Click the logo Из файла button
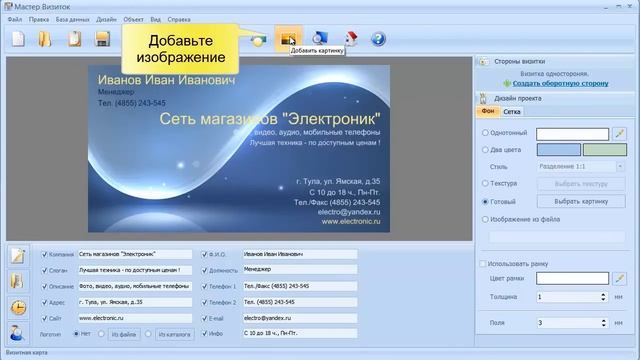The height and width of the screenshot is (360, 640). tap(124, 334)
